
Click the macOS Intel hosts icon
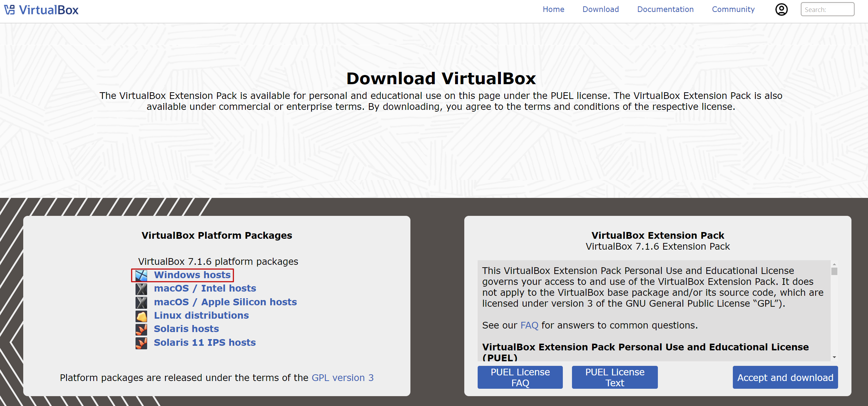click(x=141, y=289)
